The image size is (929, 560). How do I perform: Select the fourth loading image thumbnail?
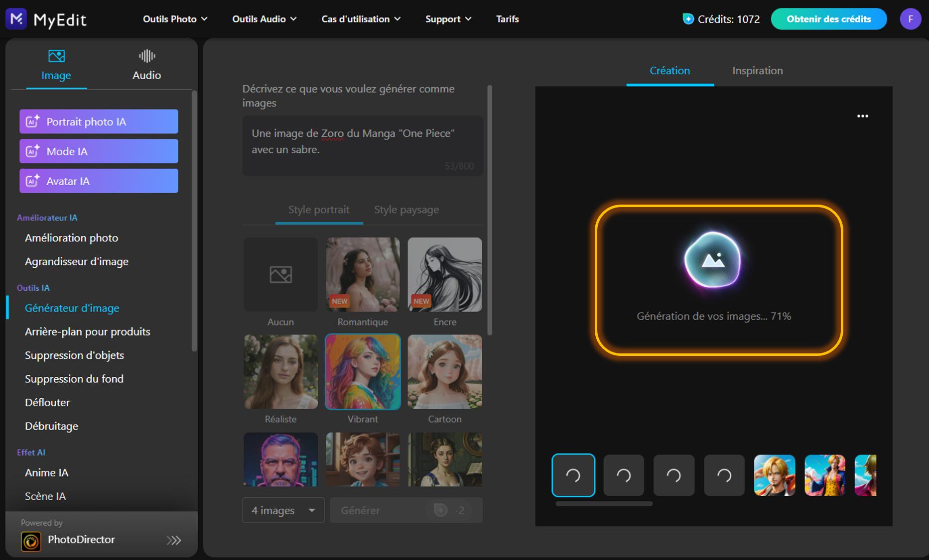coord(724,475)
